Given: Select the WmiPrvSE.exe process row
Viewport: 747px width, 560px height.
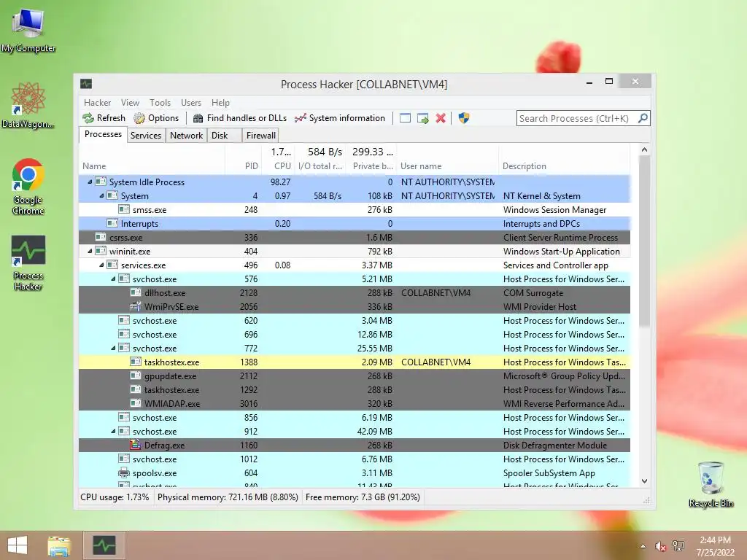Looking at the screenshot, I should coord(355,307).
